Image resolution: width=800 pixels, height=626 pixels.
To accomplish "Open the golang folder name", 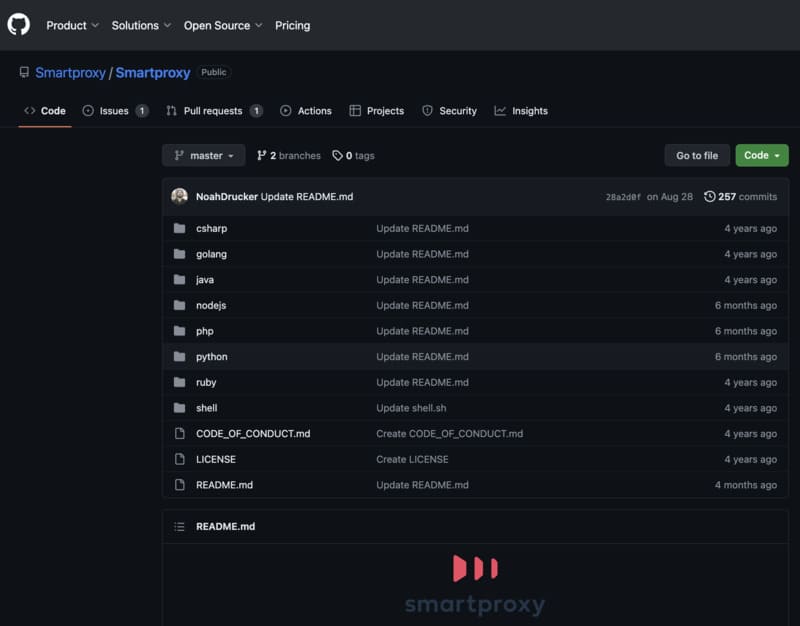I will pyautogui.click(x=211, y=254).
